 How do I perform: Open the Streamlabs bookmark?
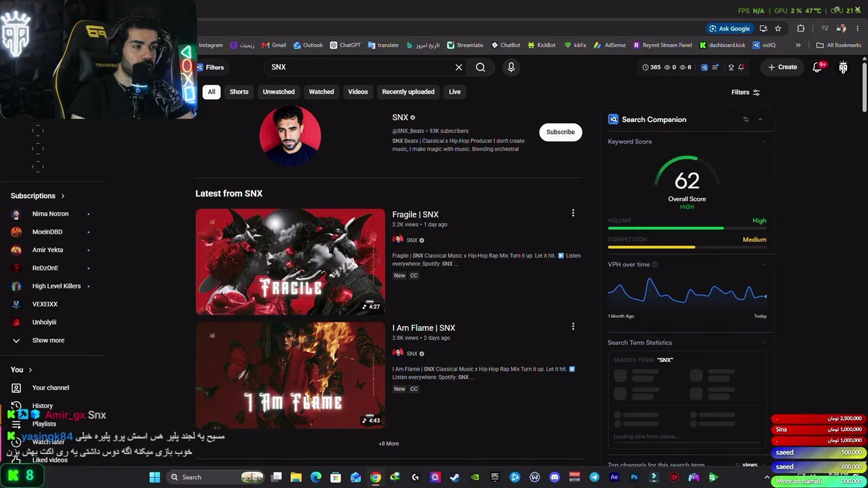click(x=465, y=45)
